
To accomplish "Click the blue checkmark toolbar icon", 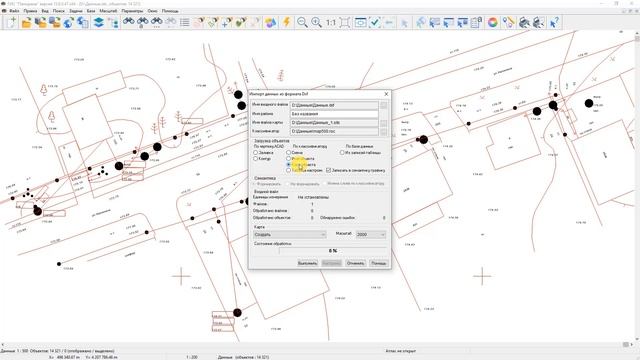I will (x=375, y=22).
